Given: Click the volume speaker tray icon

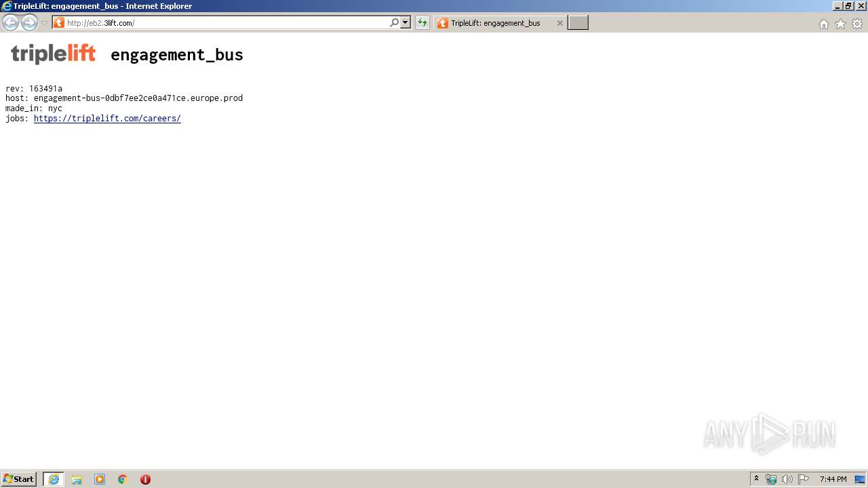Looking at the screenshot, I should (x=787, y=479).
